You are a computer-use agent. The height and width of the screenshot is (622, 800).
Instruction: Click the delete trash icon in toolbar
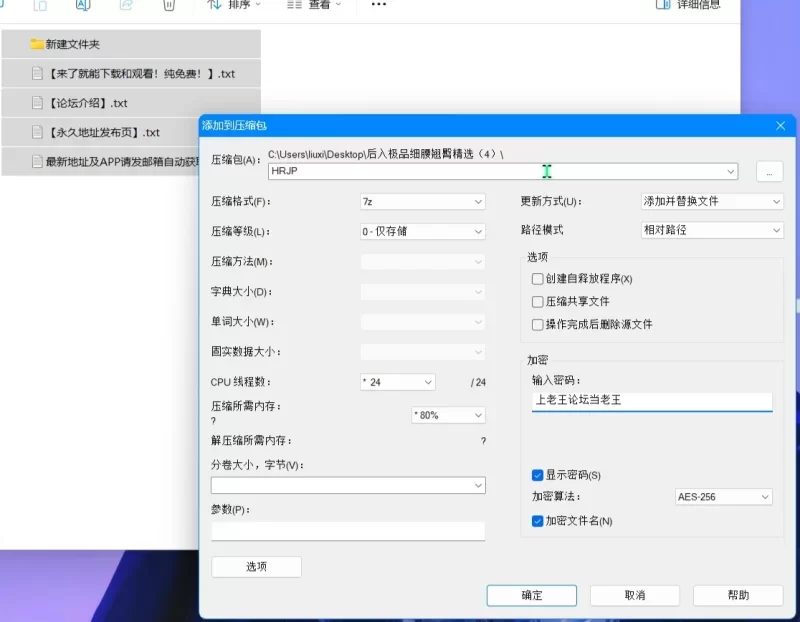click(169, 5)
